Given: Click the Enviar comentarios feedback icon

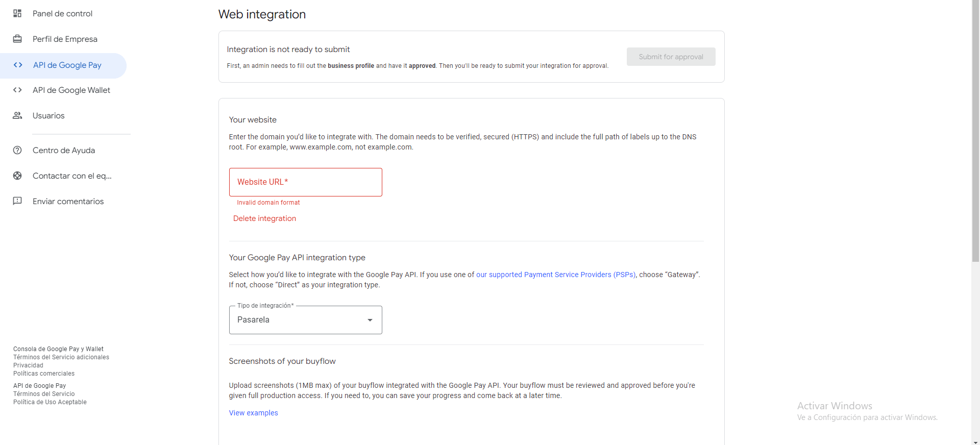Looking at the screenshot, I should 17,201.
